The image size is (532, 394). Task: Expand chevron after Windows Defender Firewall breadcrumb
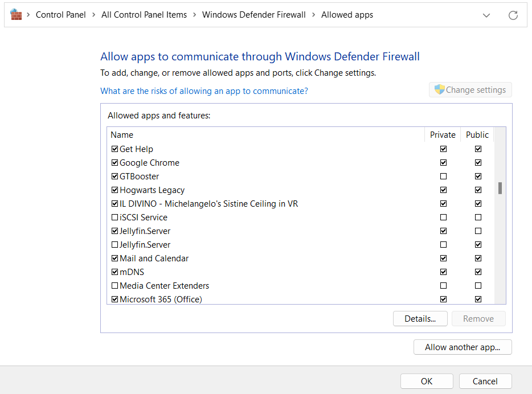click(x=314, y=15)
